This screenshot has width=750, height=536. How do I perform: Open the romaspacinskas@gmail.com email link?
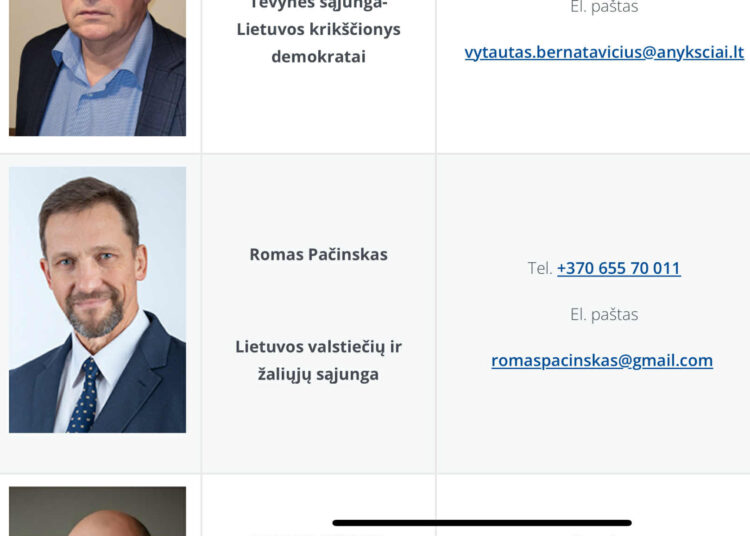tap(602, 361)
